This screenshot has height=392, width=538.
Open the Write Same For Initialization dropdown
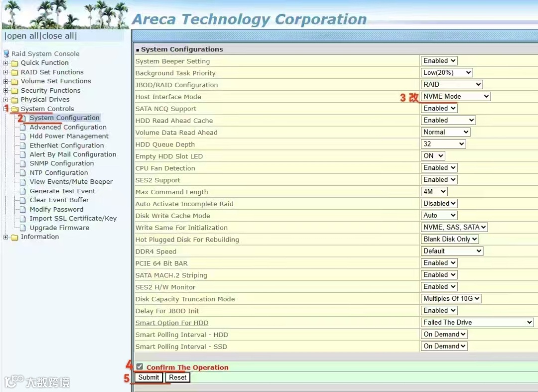[454, 228]
